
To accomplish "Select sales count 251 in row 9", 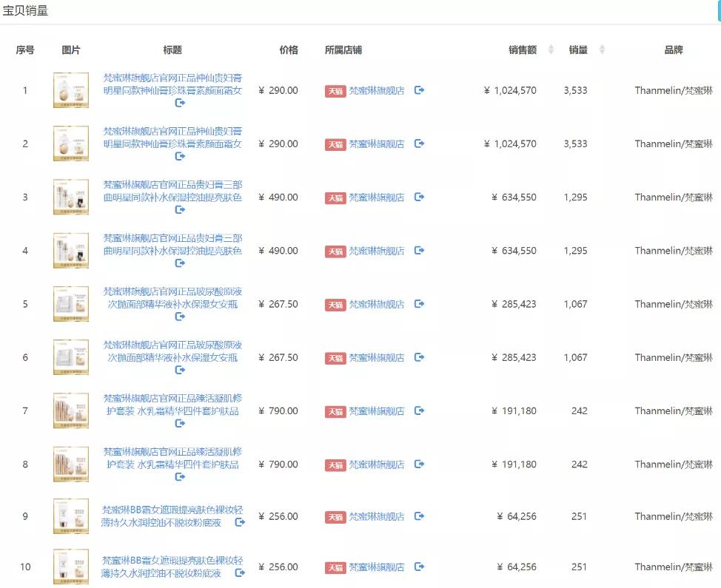I will [580, 516].
